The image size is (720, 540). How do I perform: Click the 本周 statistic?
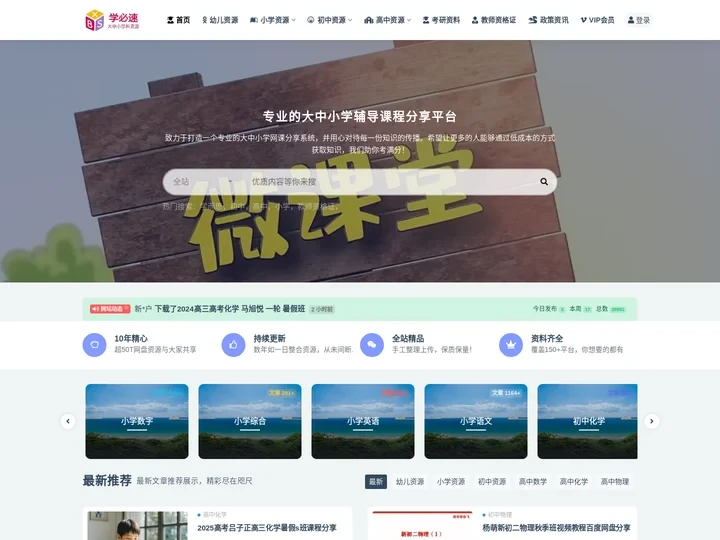pos(580,309)
